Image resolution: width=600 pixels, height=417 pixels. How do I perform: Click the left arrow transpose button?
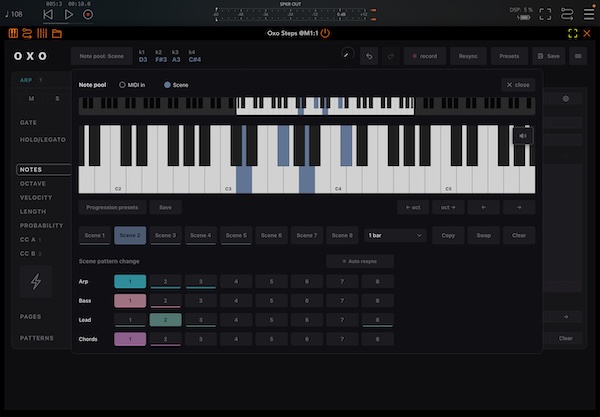coord(484,207)
